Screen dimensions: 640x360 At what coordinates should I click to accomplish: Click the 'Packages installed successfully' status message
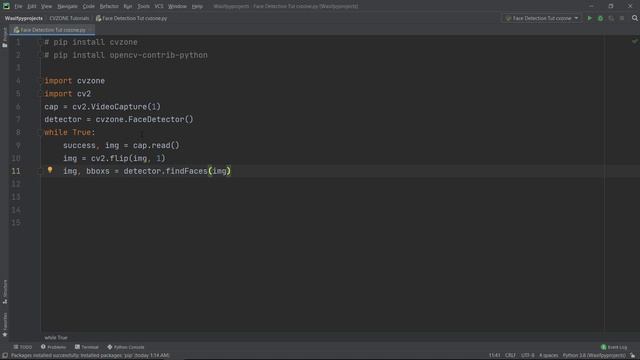tap(90, 356)
